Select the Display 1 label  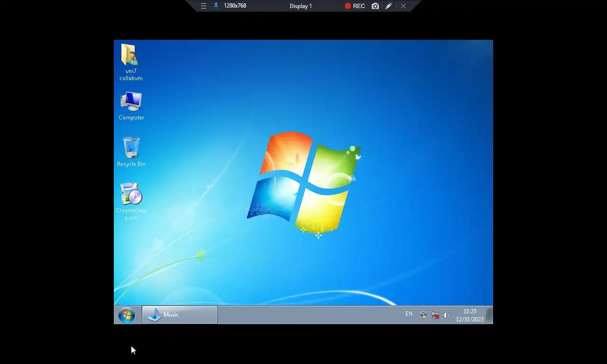[x=301, y=6]
